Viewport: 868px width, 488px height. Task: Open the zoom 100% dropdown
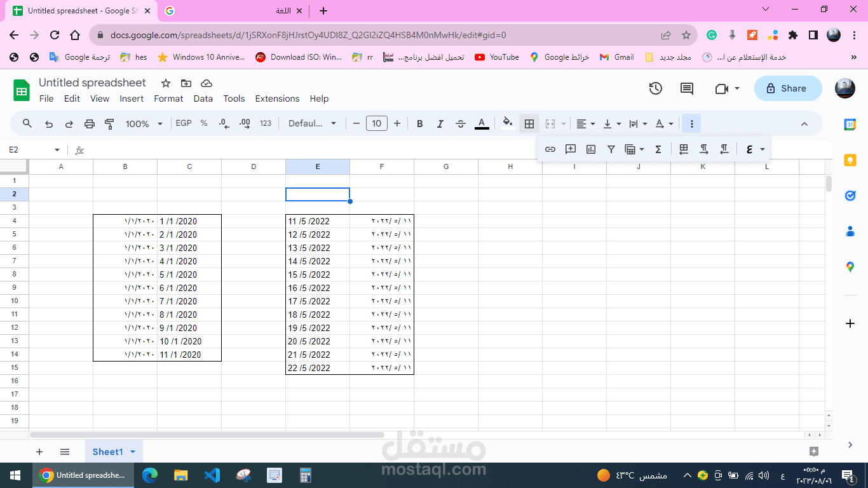click(x=144, y=123)
